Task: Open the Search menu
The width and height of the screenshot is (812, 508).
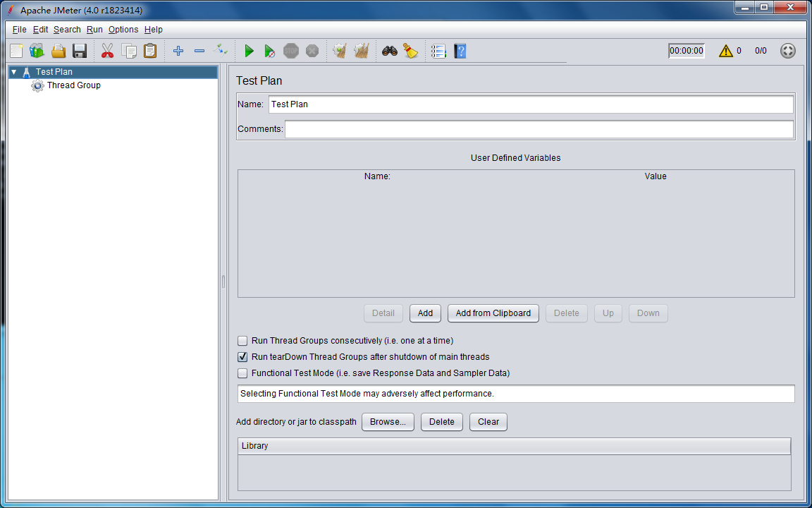Action: pos(68,30)
